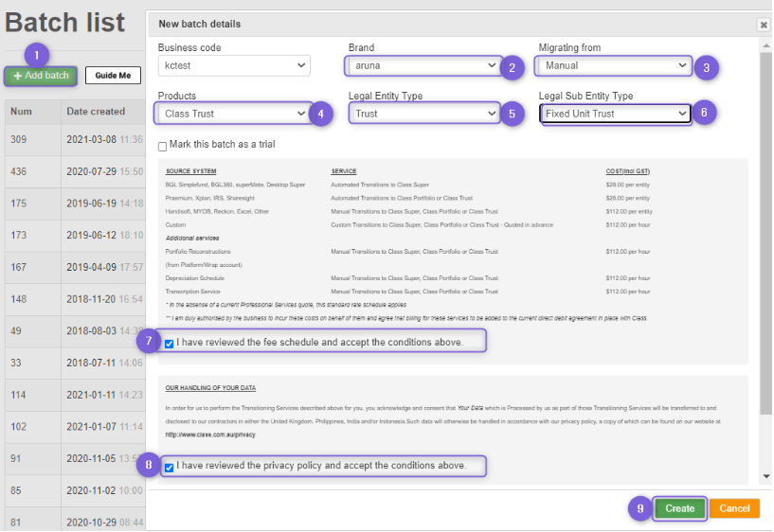Image resolution: width=774 pixels, height=532 pixels.
Task: Click the orange Cancel button
Action: click(x=734, y=508)
